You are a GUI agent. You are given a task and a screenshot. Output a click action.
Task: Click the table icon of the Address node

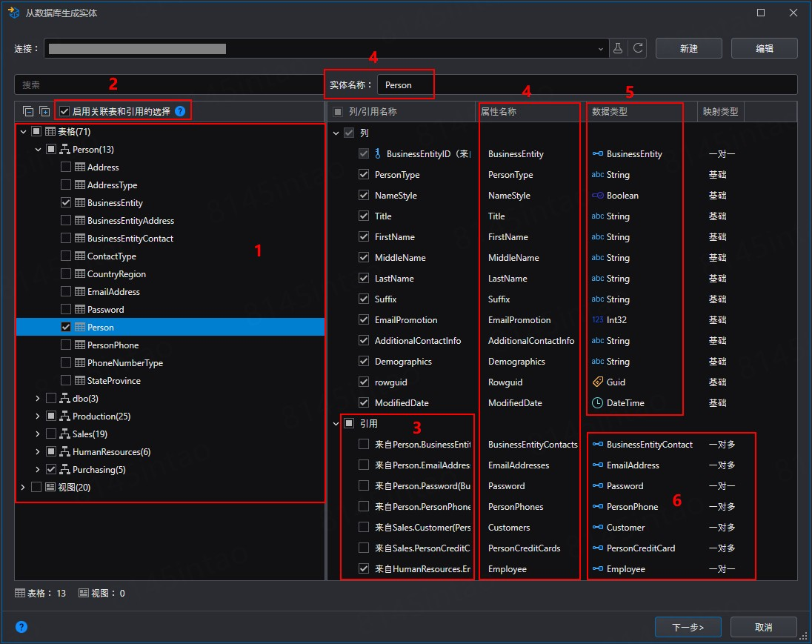(80, 167)
